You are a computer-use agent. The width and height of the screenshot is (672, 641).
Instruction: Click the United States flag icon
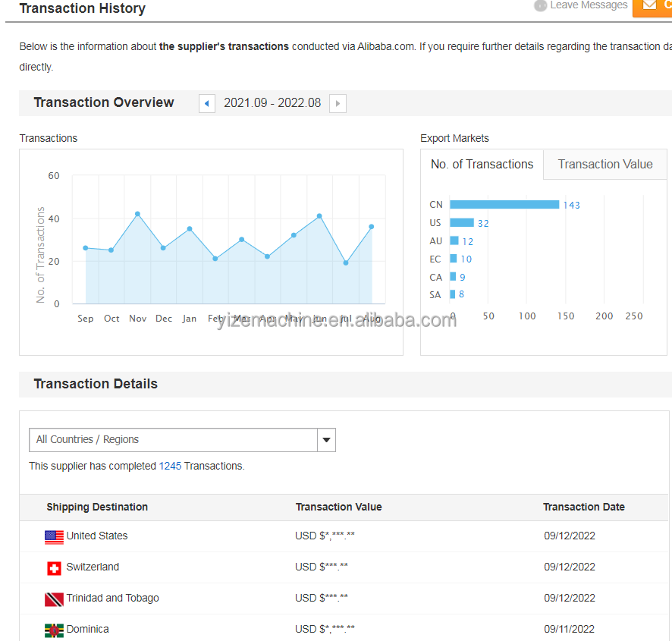coord(54,537)
